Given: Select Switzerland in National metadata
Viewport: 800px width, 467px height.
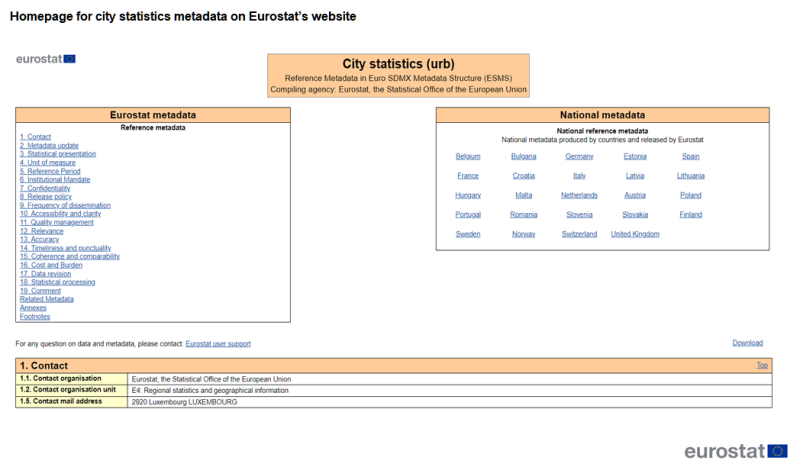Looking at the screenshot, I should 579,234.
